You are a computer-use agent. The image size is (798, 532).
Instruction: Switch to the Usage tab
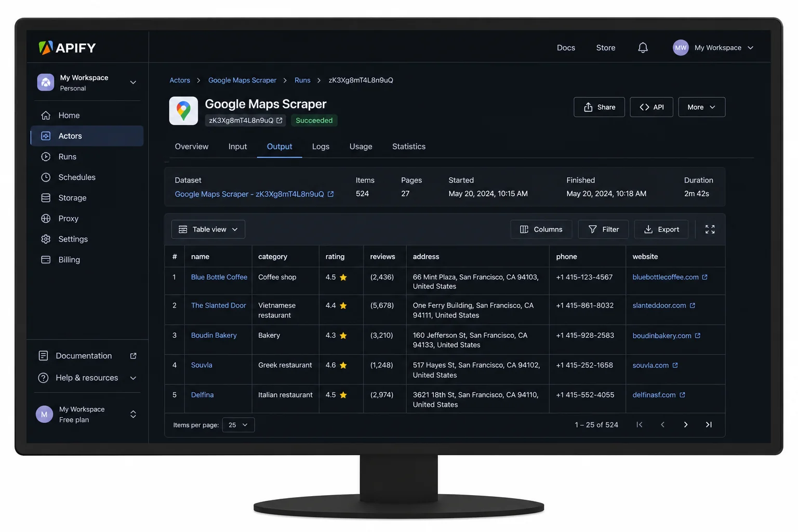pos(361,147)
